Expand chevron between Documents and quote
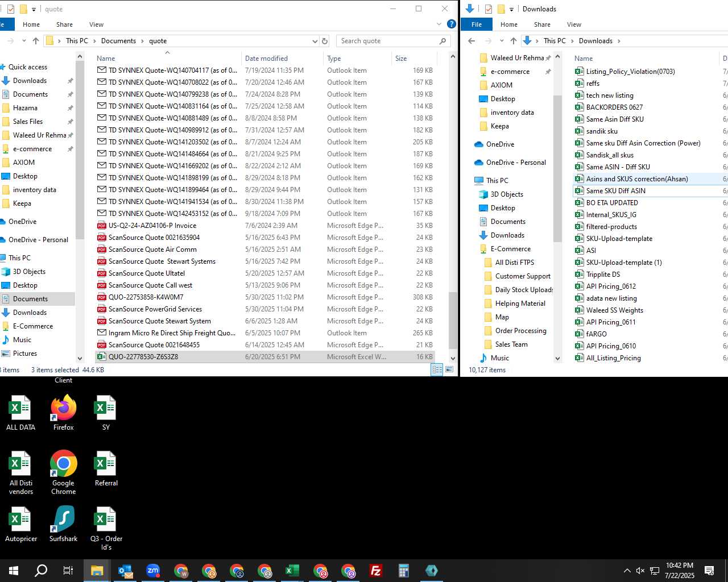 click(143, 41)
